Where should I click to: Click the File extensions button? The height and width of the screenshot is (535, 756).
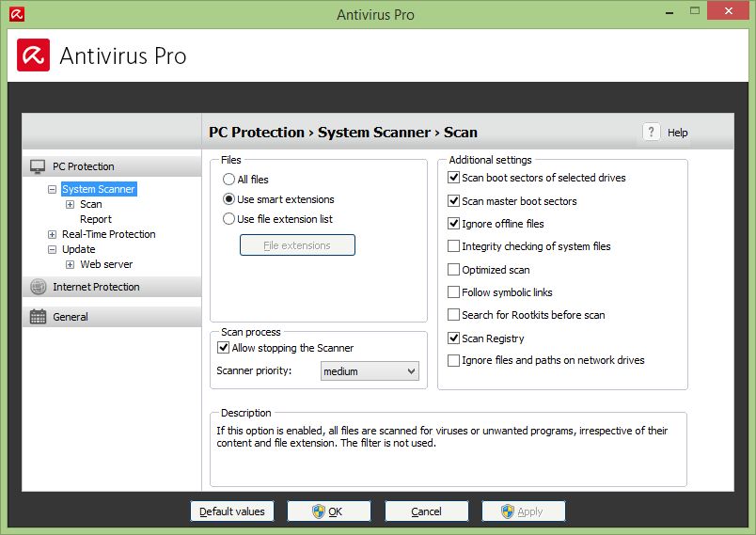point(297,244)
